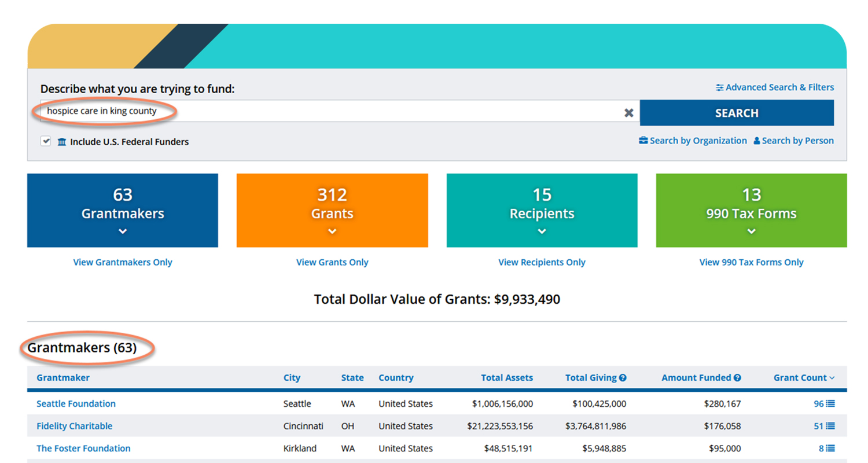The image size is (868, 463).
Task: Switch to View 990 Tax Forms Only
Action: [x=751, y=262]
